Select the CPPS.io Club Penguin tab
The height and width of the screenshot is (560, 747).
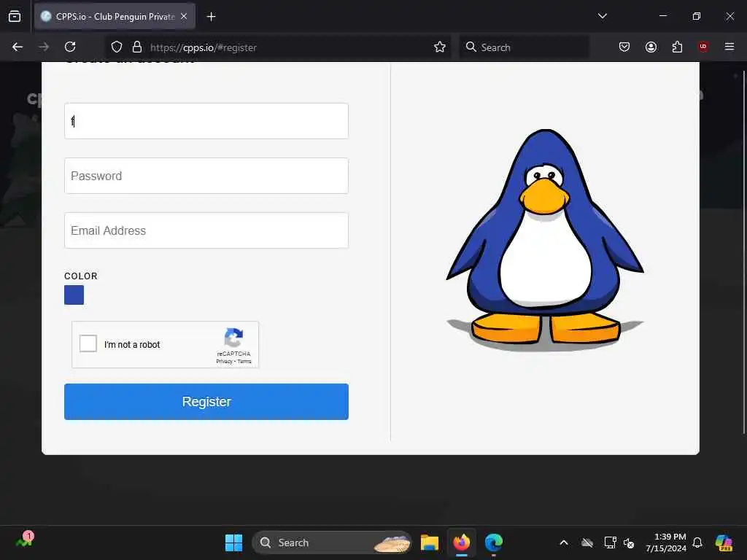(115, 16)
